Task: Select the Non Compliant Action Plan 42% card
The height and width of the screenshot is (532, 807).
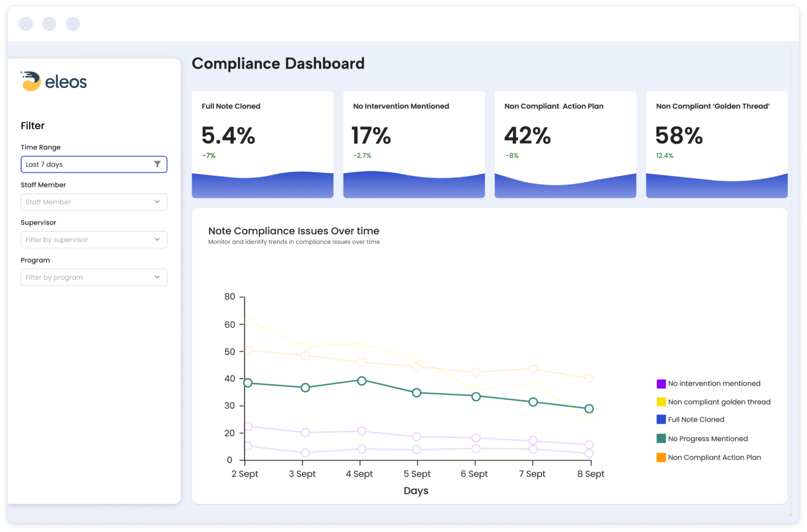Action: (565, 145)
